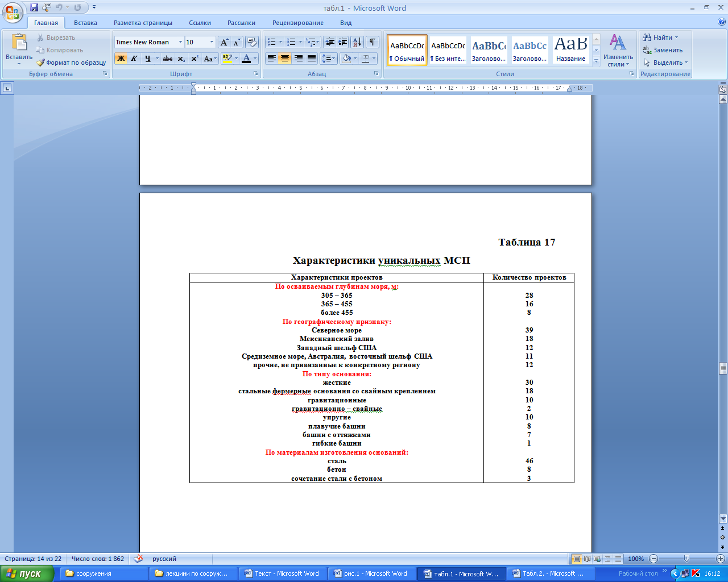Open the Разметка страницы tab
The image size is (728, 582).
pyautogui.click(x=143, y=23)
